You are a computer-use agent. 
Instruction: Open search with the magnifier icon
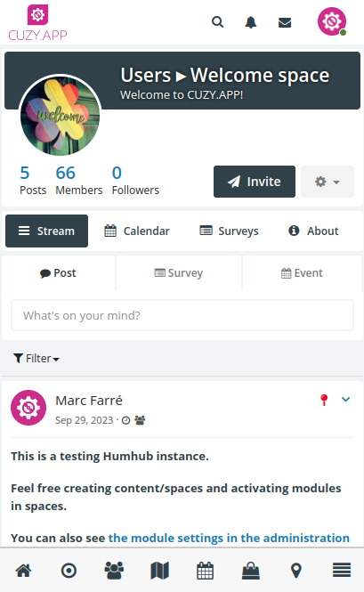(x=217, y=22)
